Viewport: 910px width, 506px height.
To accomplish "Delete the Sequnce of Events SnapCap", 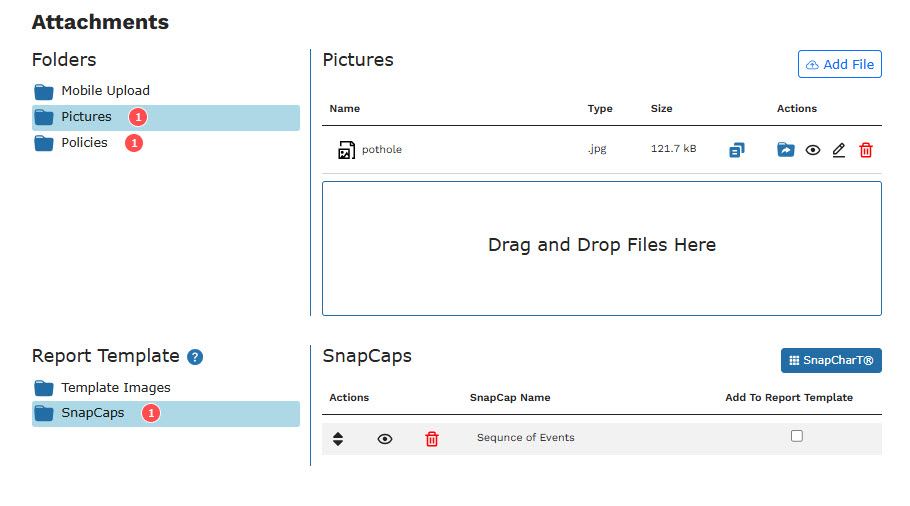I will tap(432, 439).
